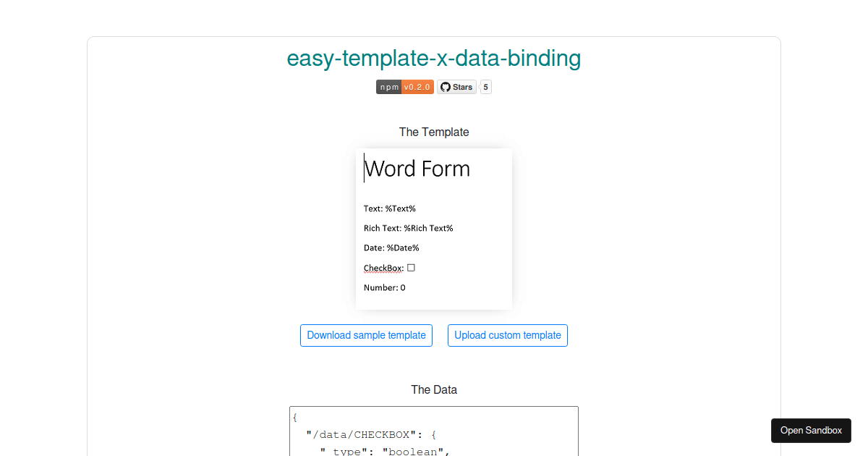Check the empty checkbox next to CheckBox label
868x456 pixels.
pyautogui.click(x=411, y=267)
